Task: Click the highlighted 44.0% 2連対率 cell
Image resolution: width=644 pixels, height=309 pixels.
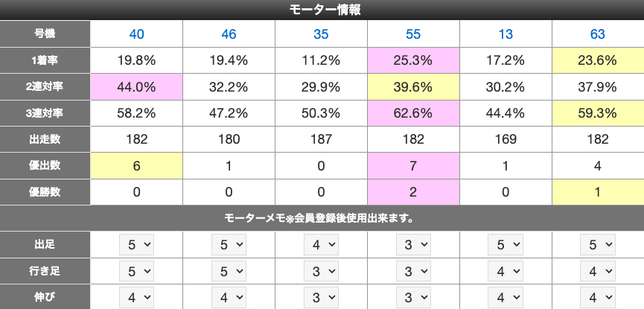Action: [136, 86]
